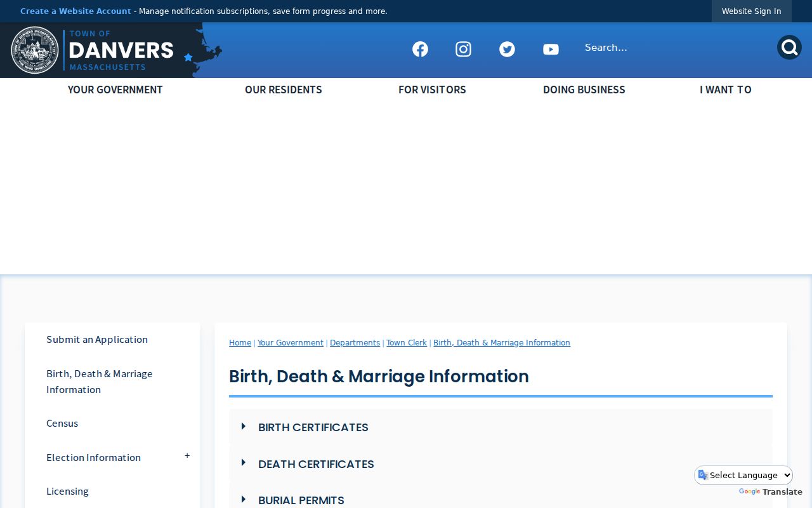
Task: Open the I Want To menu
Action: (726, 90)
